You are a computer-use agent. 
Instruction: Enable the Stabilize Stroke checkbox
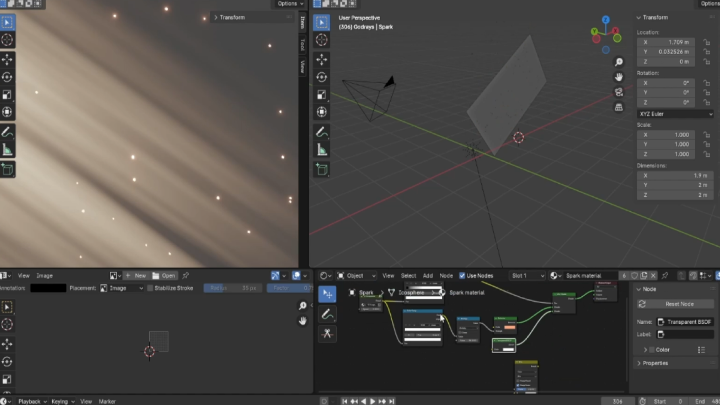(150, 288)
